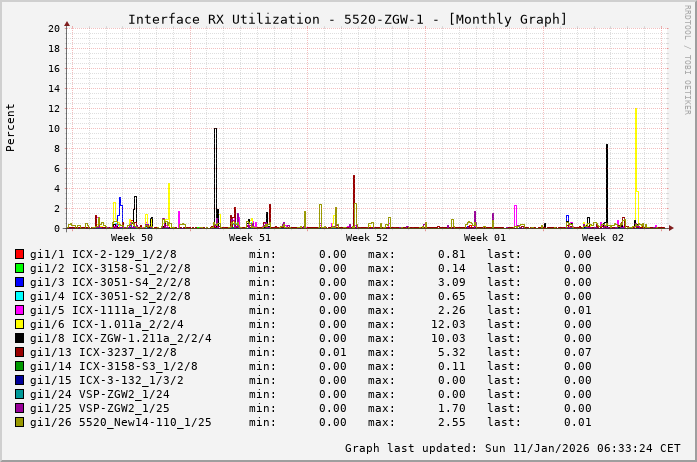Image resolution: width=697 pixels, height=462 pixels.
Task: Select the magenta gi1/5 legend swatch
Action: [20, 310]
